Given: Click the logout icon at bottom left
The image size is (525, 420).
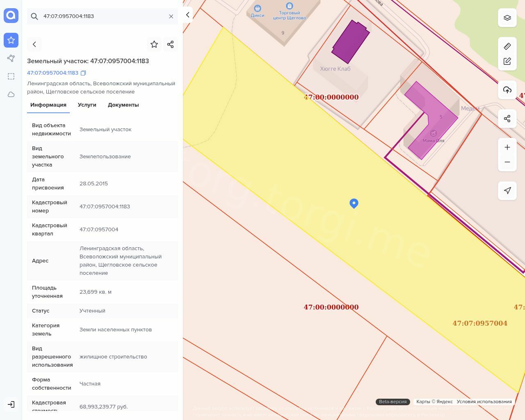Looking at the screenshot, I should click(11, 404).
